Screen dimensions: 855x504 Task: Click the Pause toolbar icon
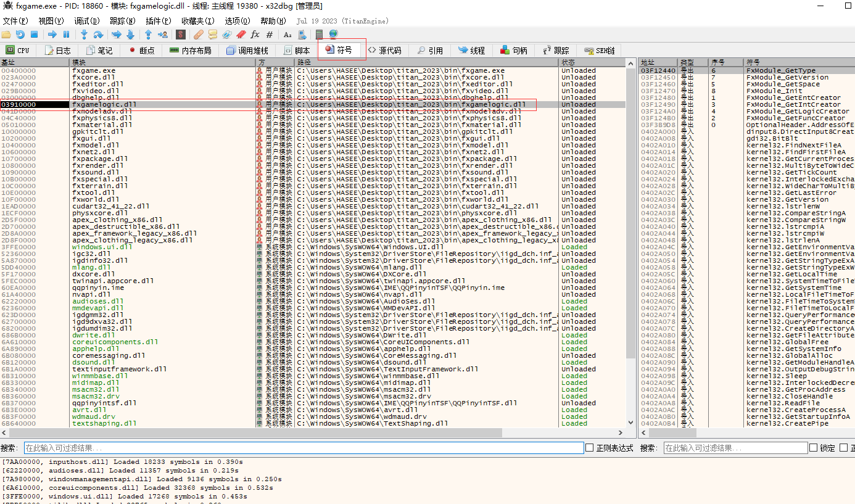pyautogui.click(x=66, y=35)
